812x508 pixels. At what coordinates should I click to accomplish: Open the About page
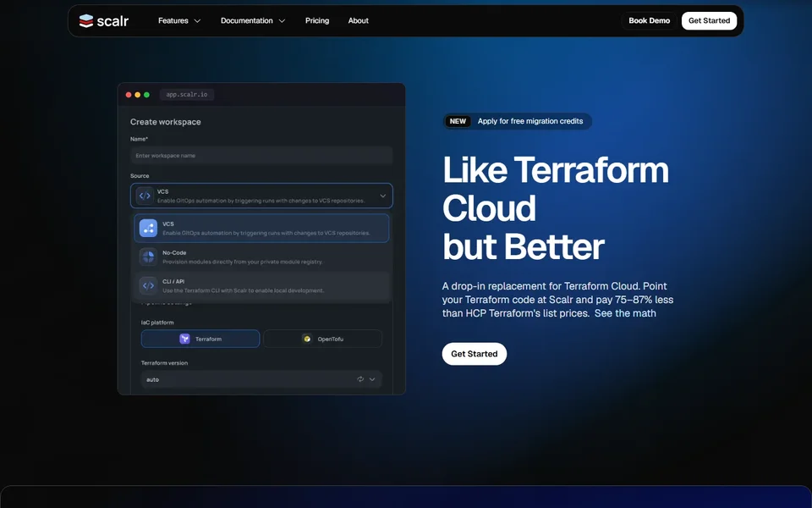[x=358, y=20]
